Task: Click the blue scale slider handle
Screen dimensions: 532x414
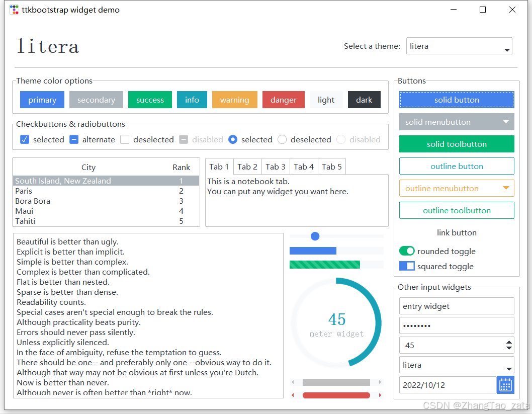Action: coord(315,236)
